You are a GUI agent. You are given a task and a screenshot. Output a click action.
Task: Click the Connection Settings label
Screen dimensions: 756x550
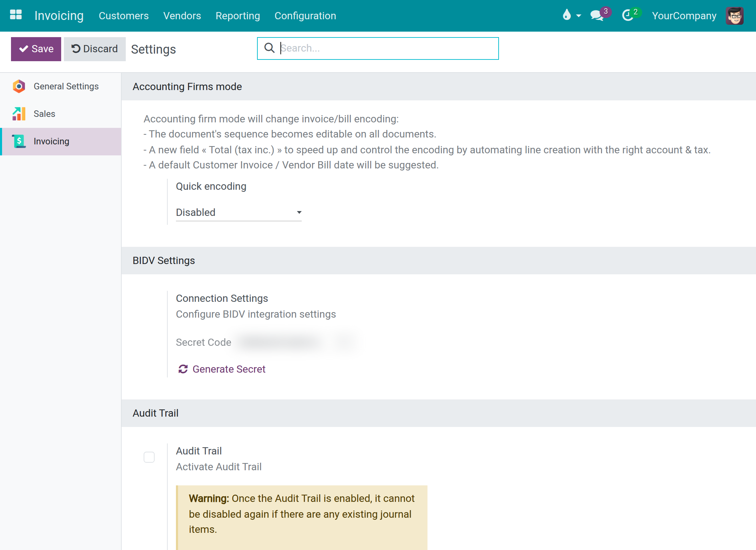click(222, 298)
